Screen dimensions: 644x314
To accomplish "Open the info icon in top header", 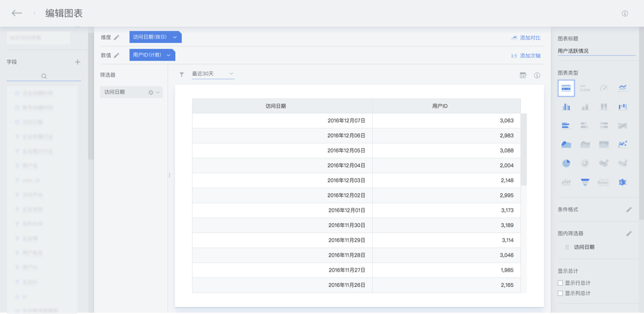I will click(x=625, y=14).
